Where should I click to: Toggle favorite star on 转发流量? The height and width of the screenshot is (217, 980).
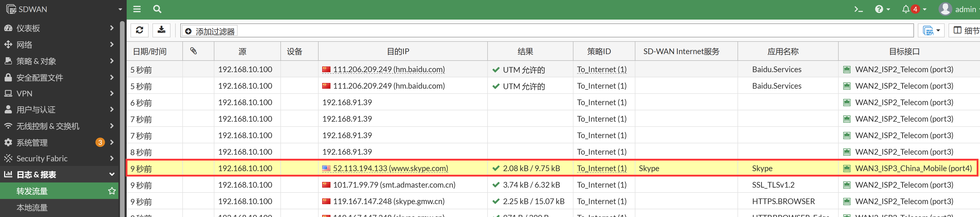coord(111,191)
